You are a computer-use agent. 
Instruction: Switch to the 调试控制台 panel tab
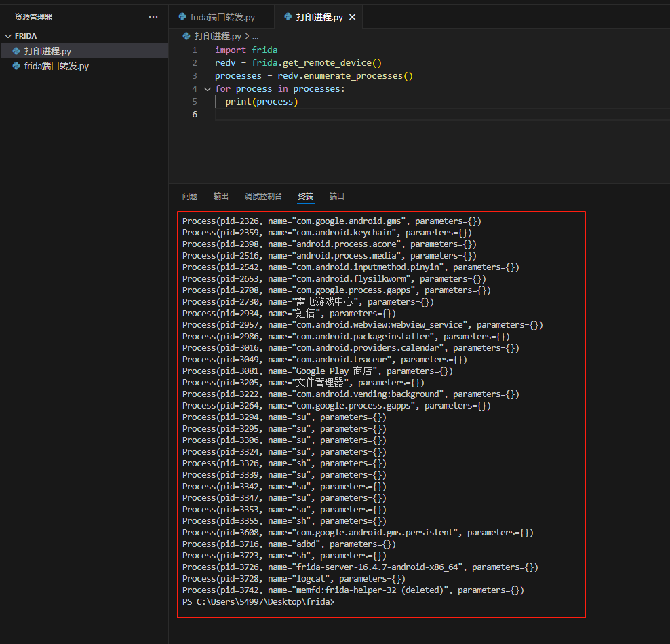[263, 196]
